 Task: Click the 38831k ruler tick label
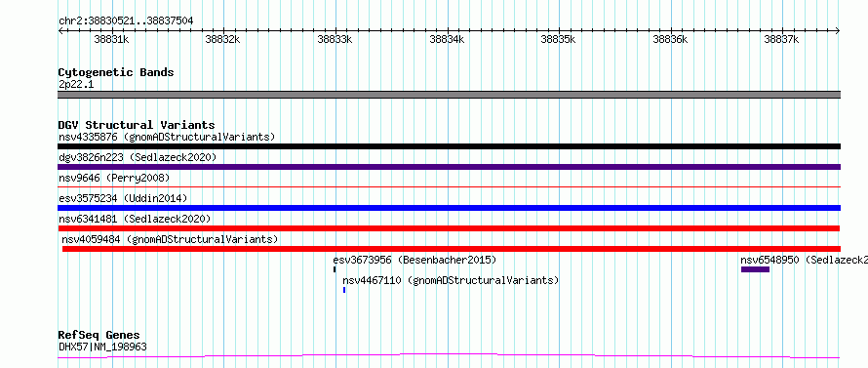pyautogui.click(x=112, y=39)
